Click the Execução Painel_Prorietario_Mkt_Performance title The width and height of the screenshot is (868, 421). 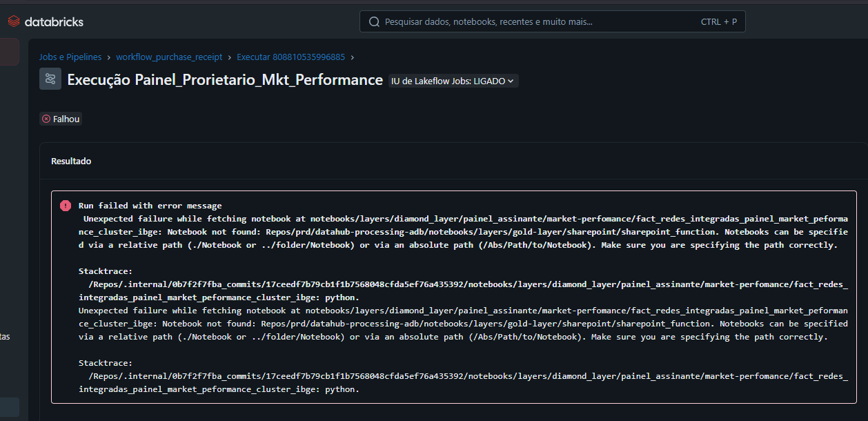(x=224, y=80)
